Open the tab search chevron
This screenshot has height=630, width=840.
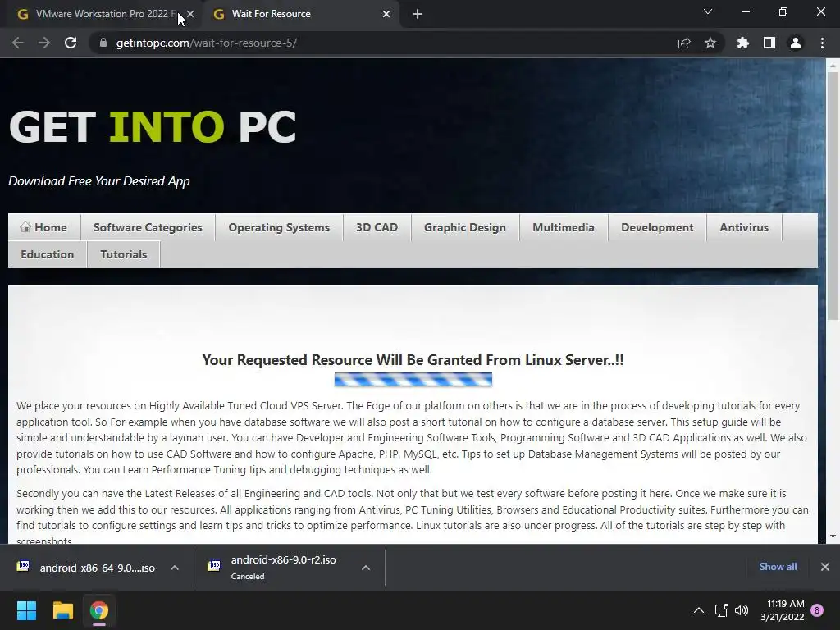tap(708, 11)
